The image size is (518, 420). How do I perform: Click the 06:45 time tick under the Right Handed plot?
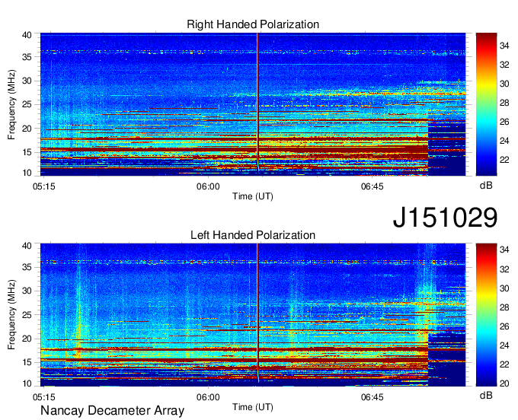pyautogui.click(x=373, y=186)
